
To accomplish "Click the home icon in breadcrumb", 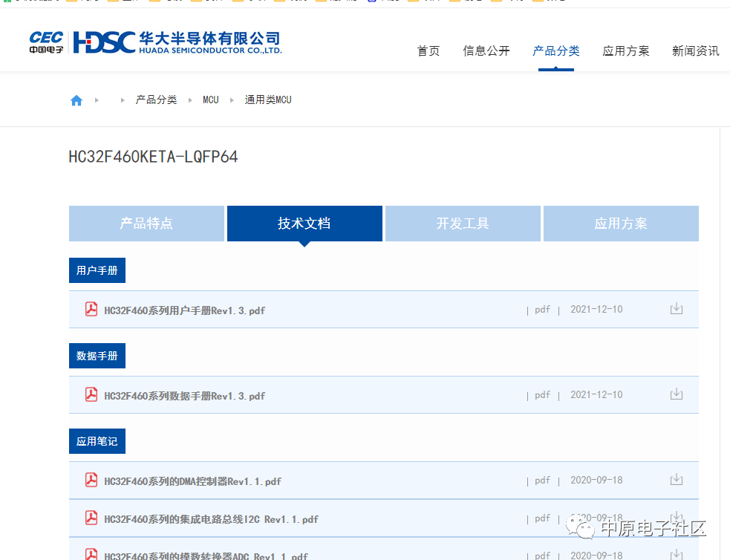I will 76,100.
